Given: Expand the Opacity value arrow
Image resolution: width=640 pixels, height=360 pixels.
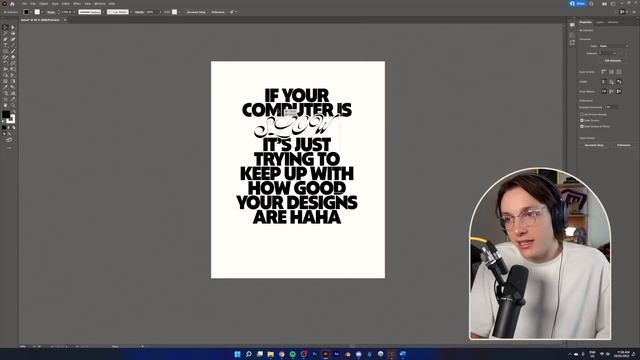Looking at the screenshot, I should click(x=160, y=12).
